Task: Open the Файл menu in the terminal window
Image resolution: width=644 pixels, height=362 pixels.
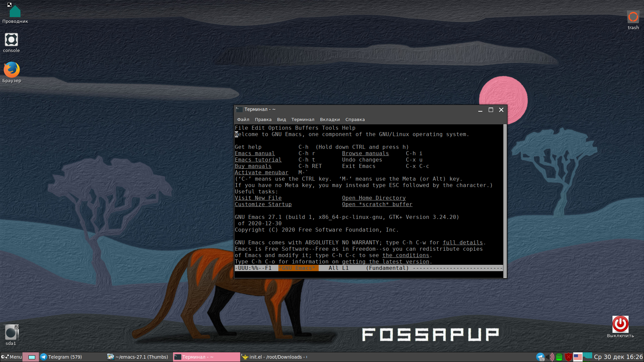Action: [x=243, y=120]
